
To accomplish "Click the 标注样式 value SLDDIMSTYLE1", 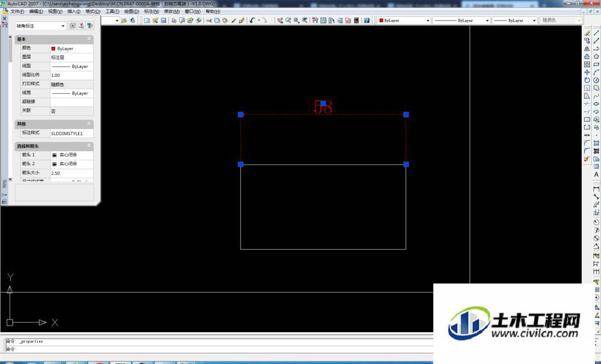I will [72, 134].
